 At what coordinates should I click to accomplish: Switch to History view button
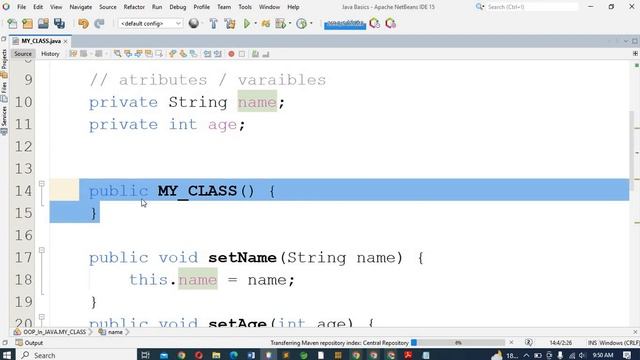tap(50, 54)
